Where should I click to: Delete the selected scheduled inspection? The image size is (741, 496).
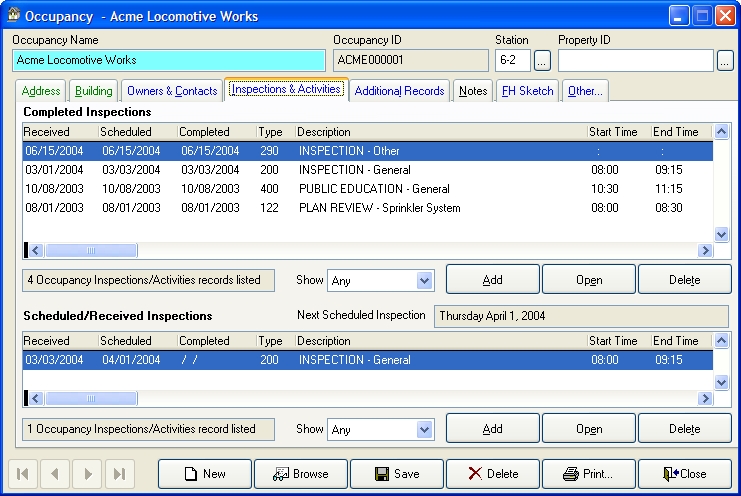(x=685, y=428)
